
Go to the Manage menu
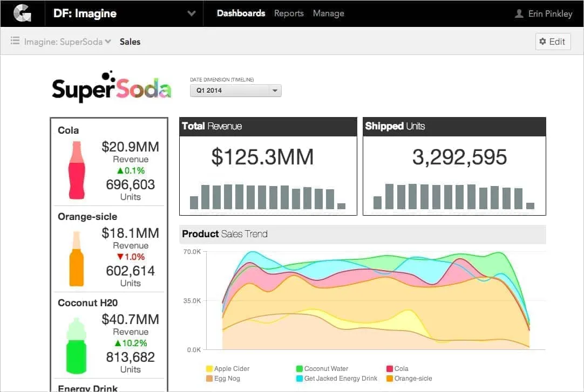pos(328,13)
